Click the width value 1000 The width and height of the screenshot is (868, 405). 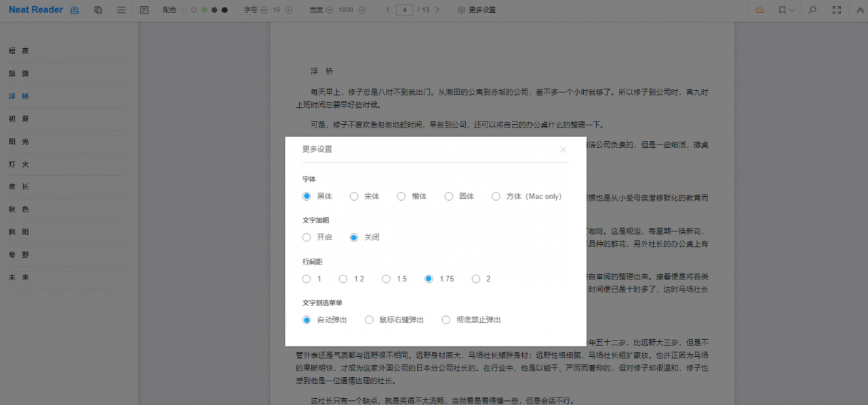pyautogui.click(x=346, y=10)
